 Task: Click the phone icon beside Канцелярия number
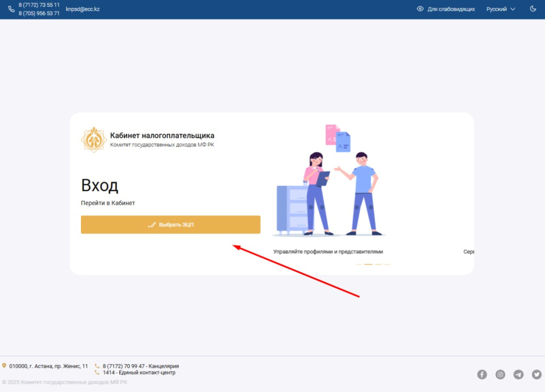tap(98, 366)
